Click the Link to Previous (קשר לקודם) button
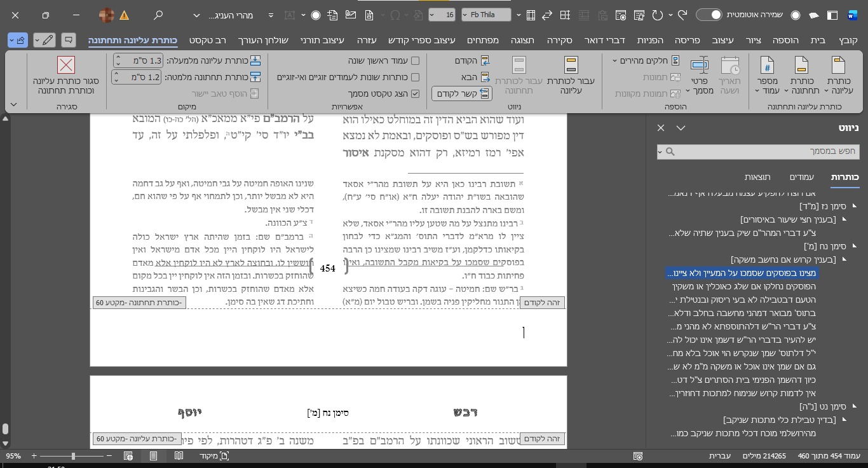The image size is (868, 468). coord(462,93)
